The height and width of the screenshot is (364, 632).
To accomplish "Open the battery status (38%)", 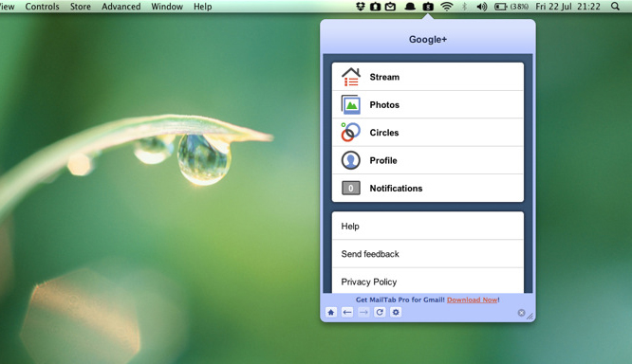I will (511, 7).
